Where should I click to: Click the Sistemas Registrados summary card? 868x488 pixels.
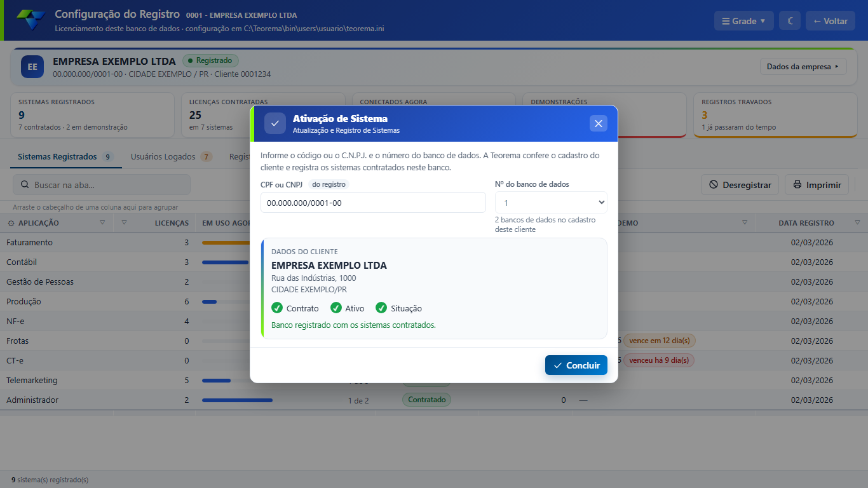92,115
